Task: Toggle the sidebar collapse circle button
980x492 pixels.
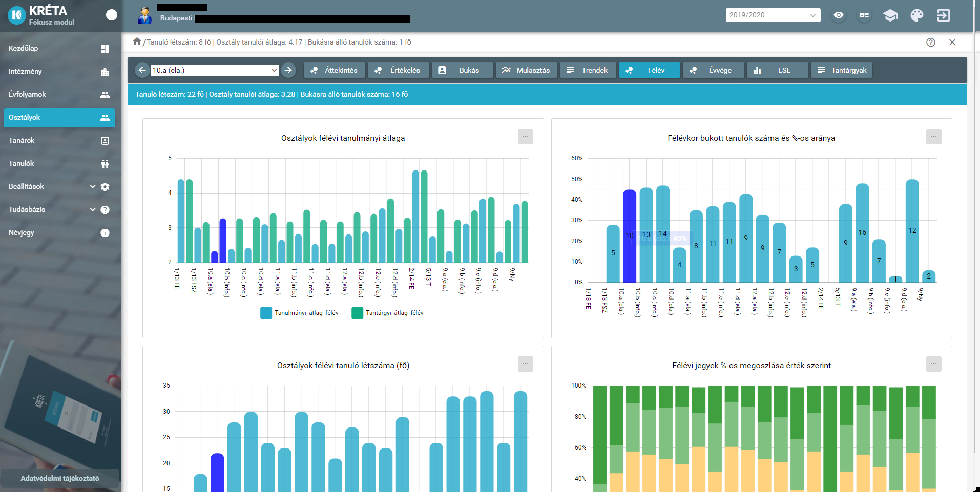Action: coord(111,15)
